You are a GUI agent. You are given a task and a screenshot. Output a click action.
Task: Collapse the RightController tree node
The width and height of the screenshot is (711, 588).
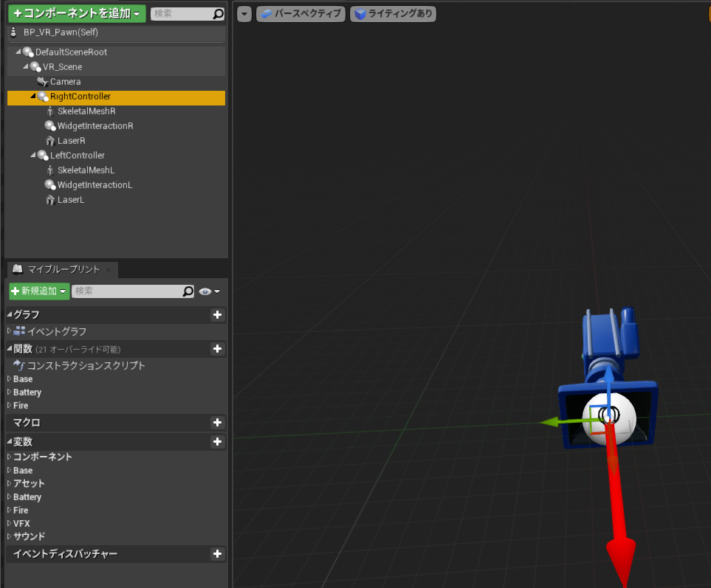click(x=33, y=96)
